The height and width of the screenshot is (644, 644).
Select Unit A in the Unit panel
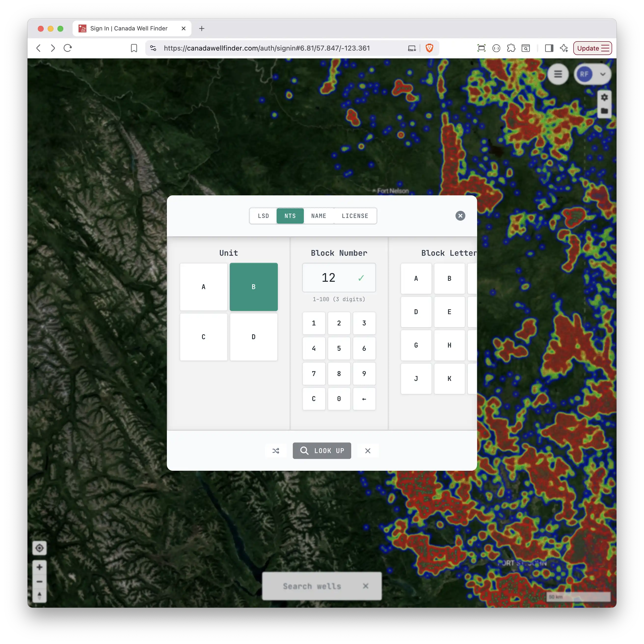[203, 287]
